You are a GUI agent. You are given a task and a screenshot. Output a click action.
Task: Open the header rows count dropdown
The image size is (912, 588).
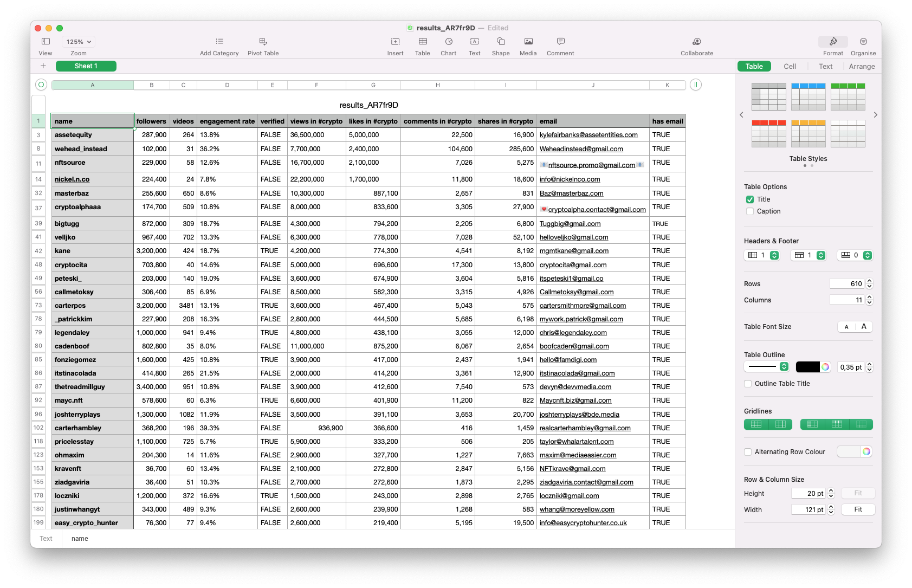coord(809,255)
